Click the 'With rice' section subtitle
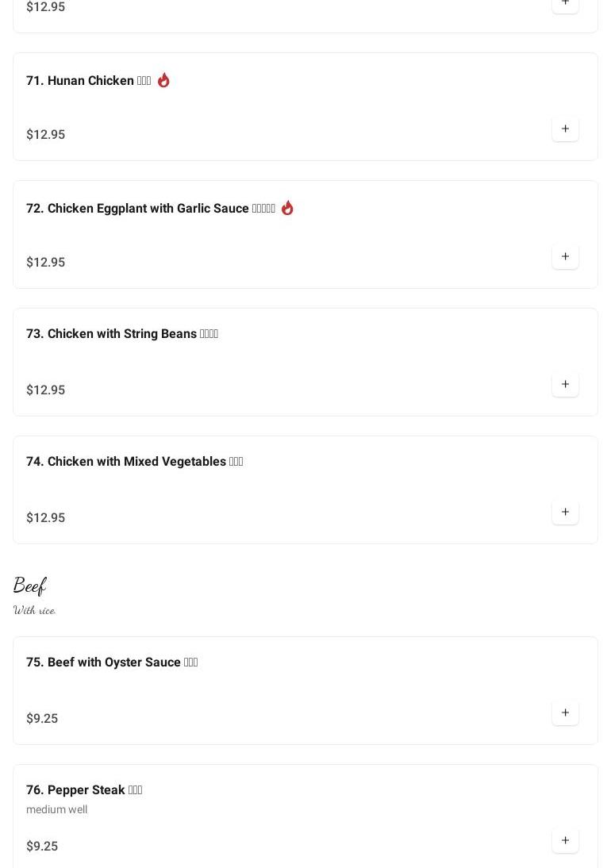Screen dimensions: 611x868 (x=34, y=610)
